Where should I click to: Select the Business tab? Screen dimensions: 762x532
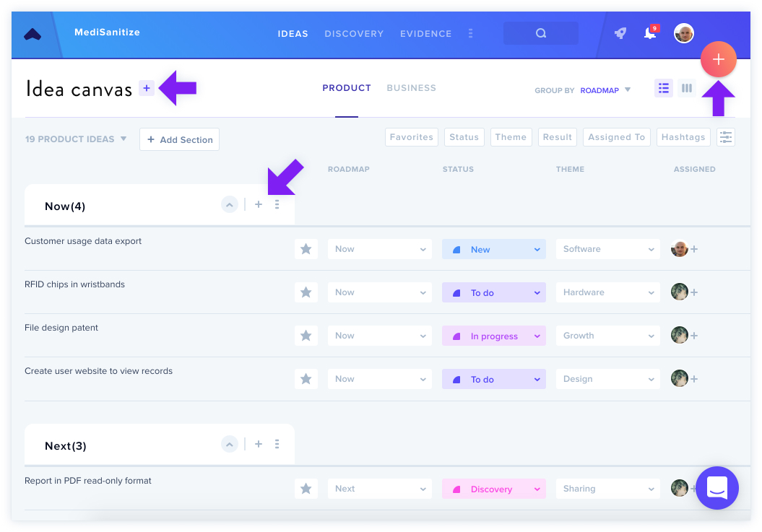pos(411,88)
